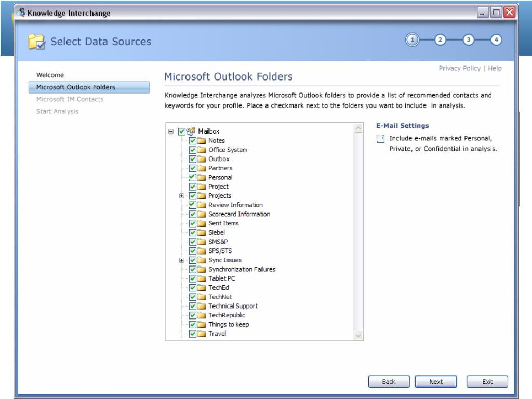
Task: Click the Partners folder icon
Action: coord(202,168)
